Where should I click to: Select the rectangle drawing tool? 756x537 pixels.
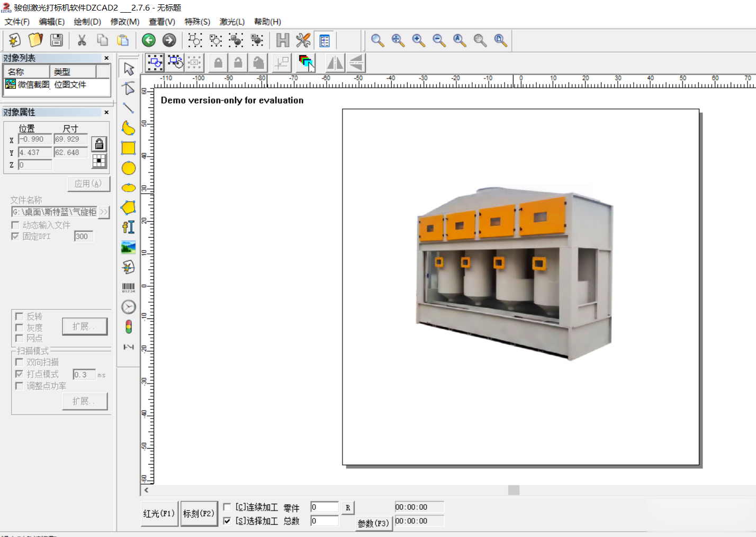click(x=129, y=148)
